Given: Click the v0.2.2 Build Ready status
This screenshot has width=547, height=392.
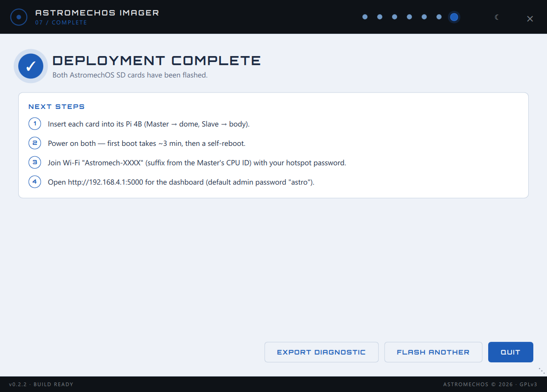Looking at the screenshot, I should pyautogui.click(x=41, y=384).
